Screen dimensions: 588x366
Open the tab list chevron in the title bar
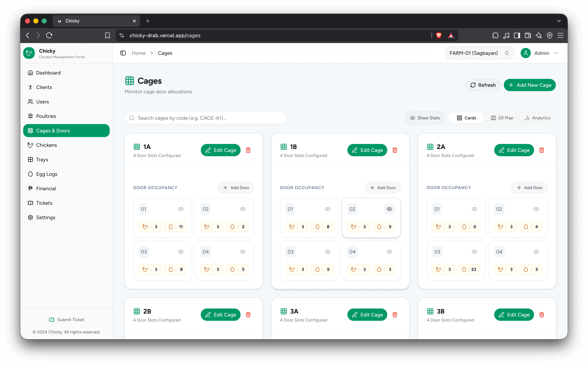pyautogui.click(x=559, y=21)
